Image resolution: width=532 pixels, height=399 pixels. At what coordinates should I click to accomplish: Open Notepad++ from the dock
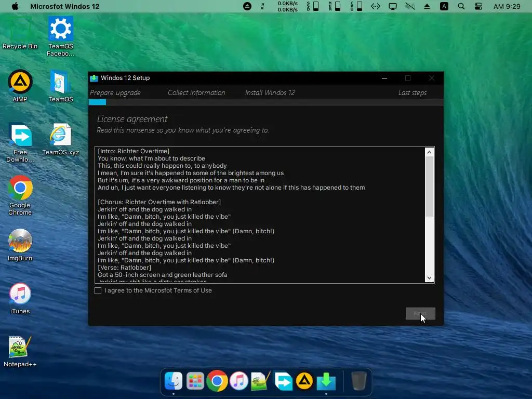pyautogui.click(x=261, y=381)
